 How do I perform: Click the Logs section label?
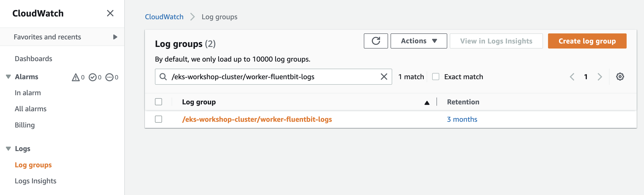pyautogui.click(x=22, y=149)
